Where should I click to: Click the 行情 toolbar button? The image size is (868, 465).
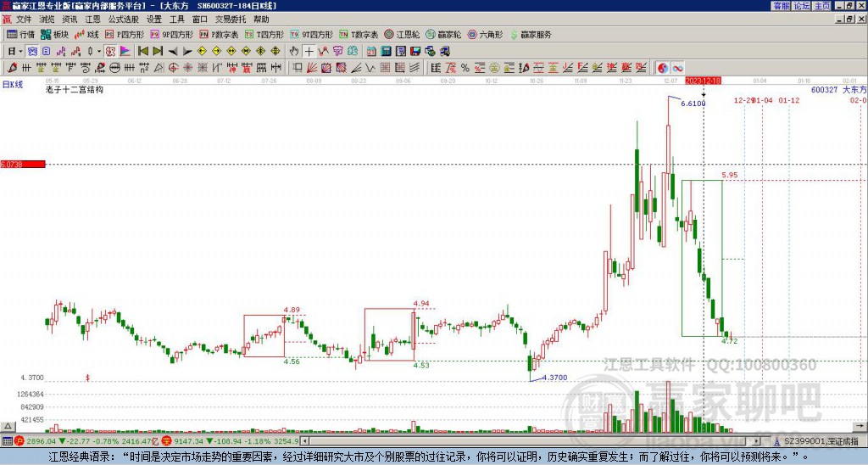(21, 34)
